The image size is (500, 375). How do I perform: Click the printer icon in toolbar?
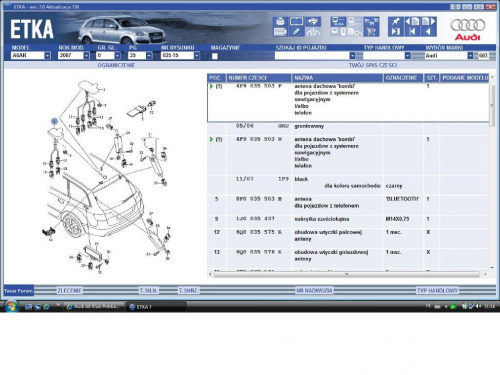point(280,22)
